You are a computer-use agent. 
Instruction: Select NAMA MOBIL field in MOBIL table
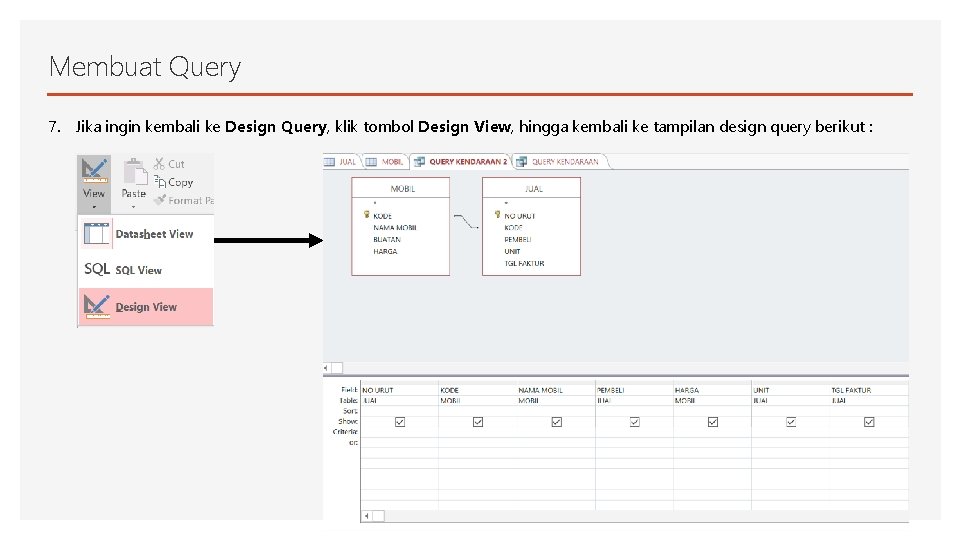click(394, 228)
